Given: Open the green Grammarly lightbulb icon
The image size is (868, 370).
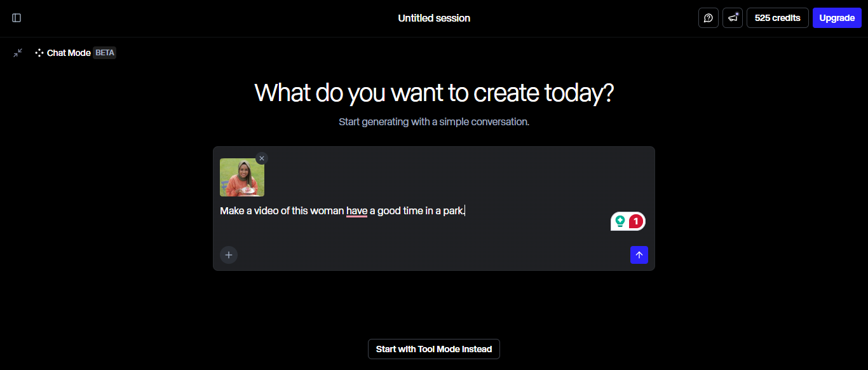Looking at the screenshot, I should 620,221.
